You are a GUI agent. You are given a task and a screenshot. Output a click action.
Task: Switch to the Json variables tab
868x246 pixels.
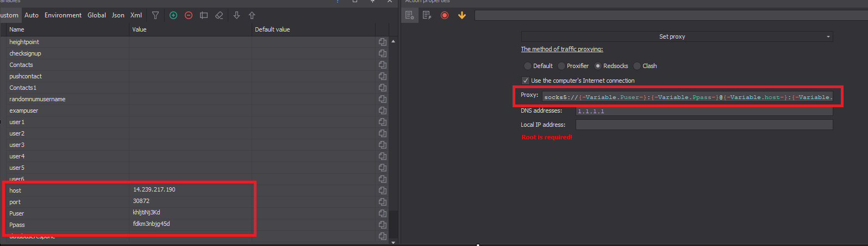(118, 15)
